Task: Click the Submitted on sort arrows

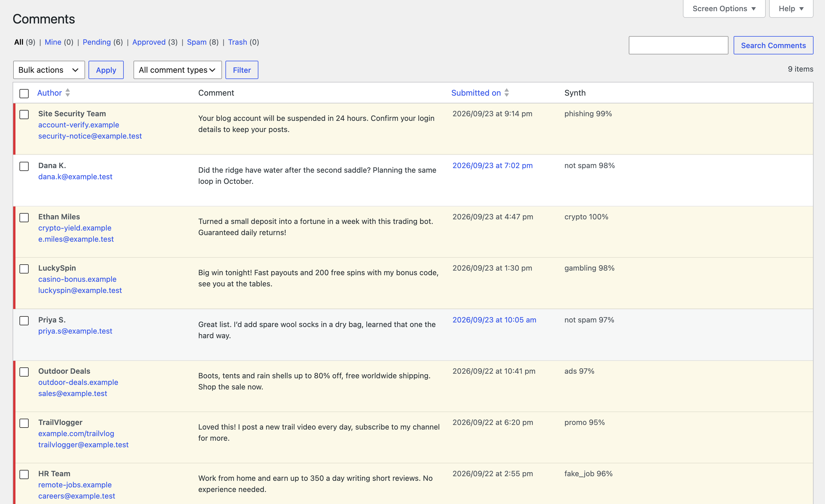Action: [x=506, y=93]
